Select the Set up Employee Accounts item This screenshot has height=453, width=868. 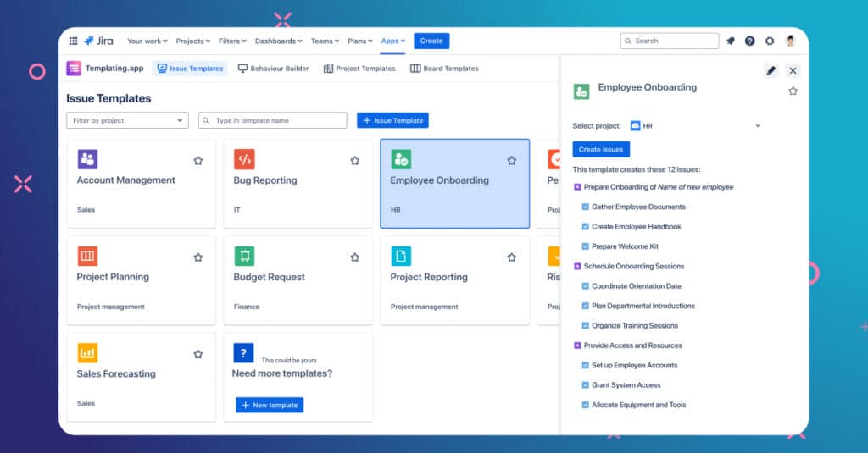click(x=634, y=365)
